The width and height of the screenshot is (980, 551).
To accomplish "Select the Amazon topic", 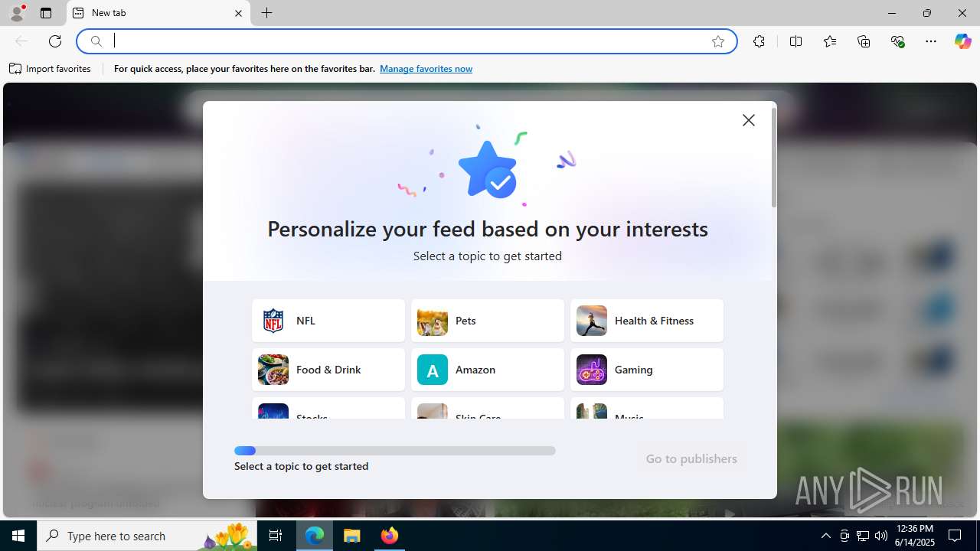I will 488,370.
